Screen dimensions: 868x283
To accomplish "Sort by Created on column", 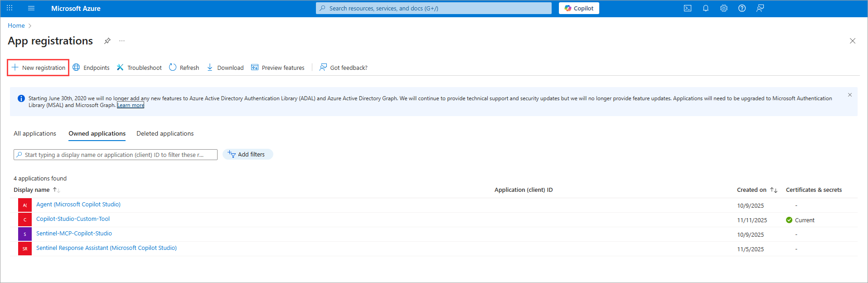I will (757, 190).
